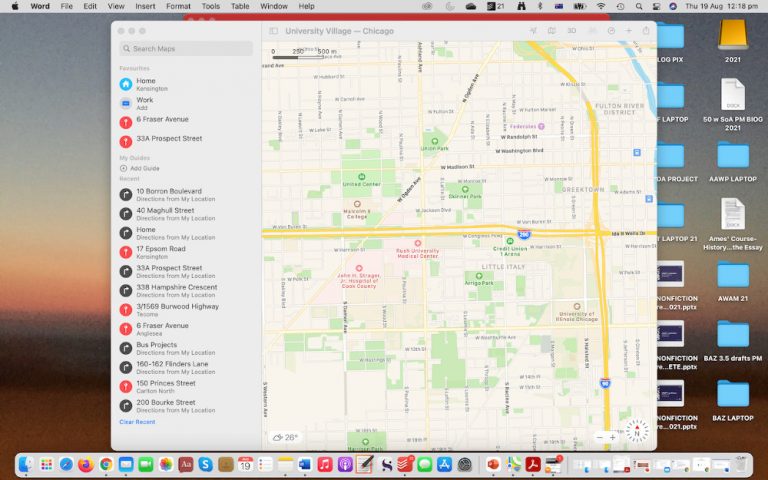The width and height of the screenshot is (768, 480).
Task: Open 10 Borron Boulevard recent directions
Action: [168, 194]
